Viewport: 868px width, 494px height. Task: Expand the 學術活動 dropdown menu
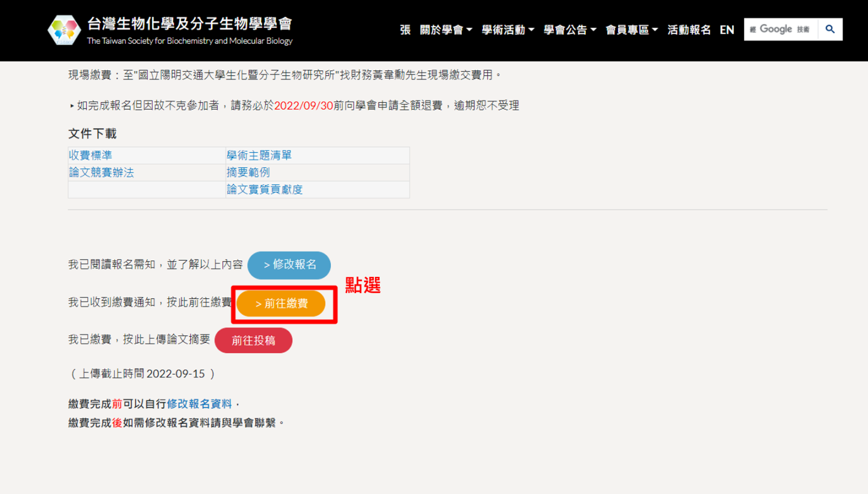507,30
